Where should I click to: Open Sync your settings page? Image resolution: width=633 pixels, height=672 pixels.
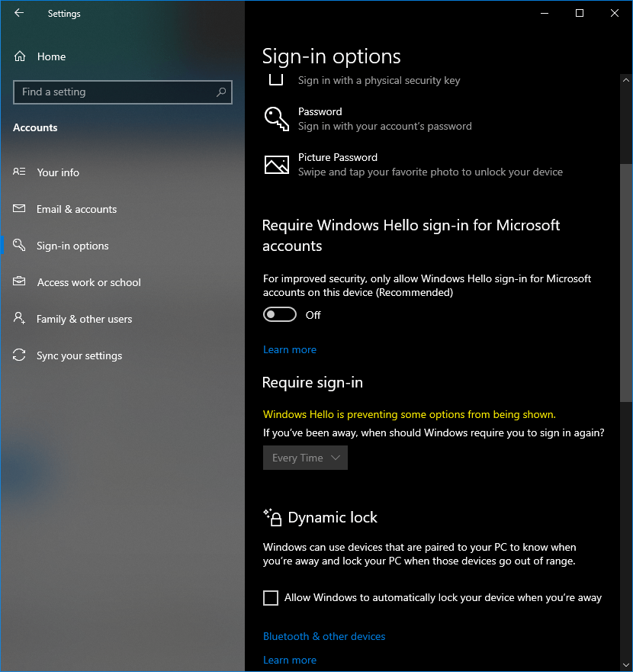coord(122,355)
